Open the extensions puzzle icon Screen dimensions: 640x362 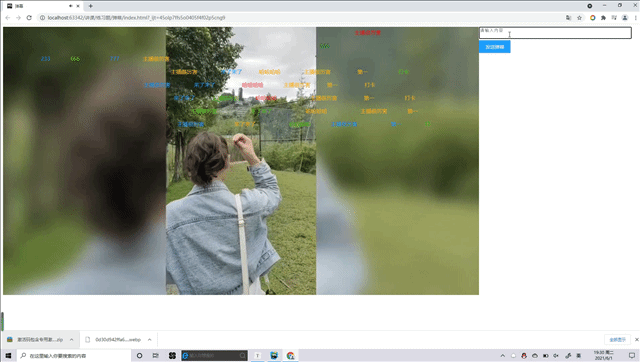click(603, 18)
